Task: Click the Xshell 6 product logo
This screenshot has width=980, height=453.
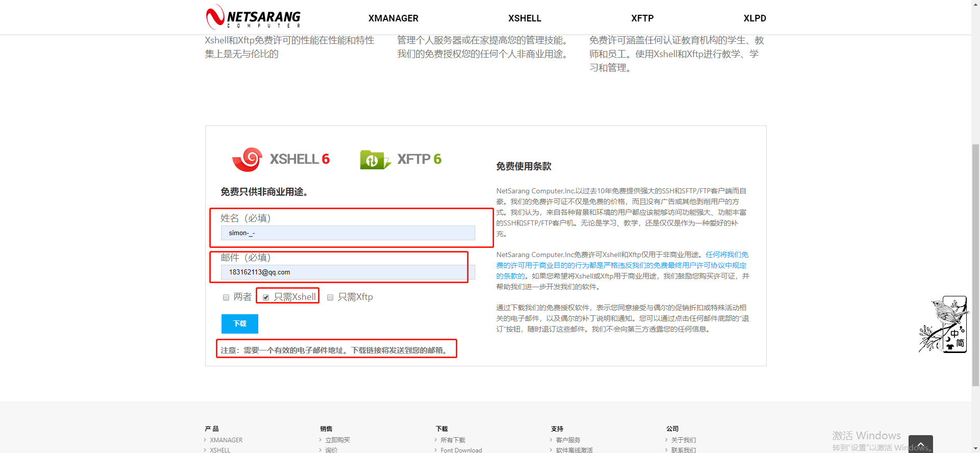Action: [x=281, y=159]
